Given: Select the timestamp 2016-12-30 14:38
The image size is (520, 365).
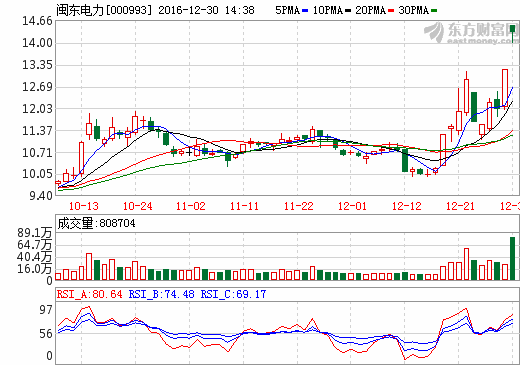Looking at the screenshot, I should [x=206, y=10].
